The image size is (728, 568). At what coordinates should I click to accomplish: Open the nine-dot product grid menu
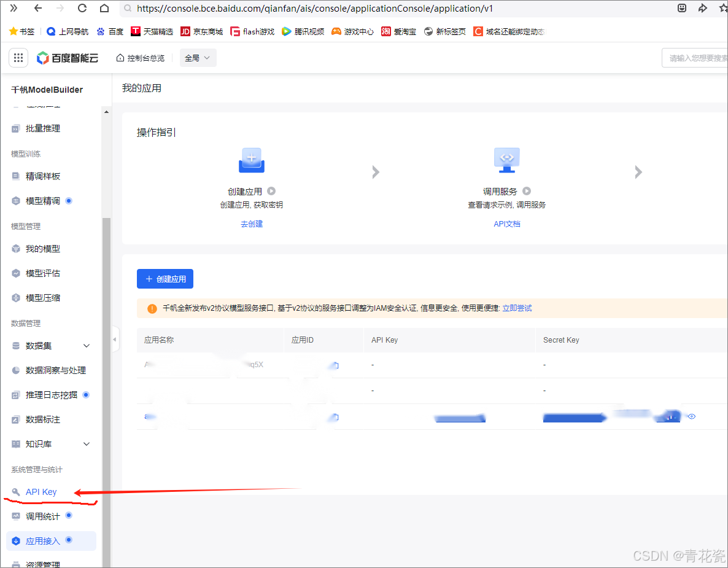[18, 58]
